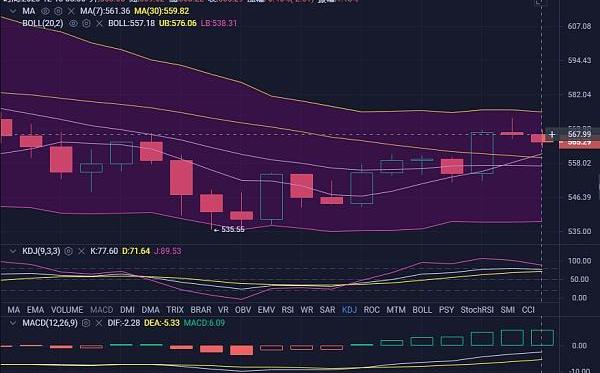Collapse the MACD panel chevron
This screenshot has width=600, height=373.
pyautogui.click(x=13, y=323)
